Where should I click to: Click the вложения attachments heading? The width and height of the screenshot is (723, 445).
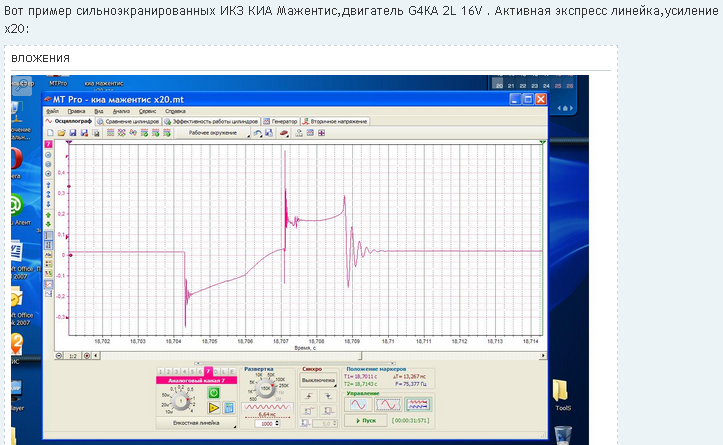40,58
